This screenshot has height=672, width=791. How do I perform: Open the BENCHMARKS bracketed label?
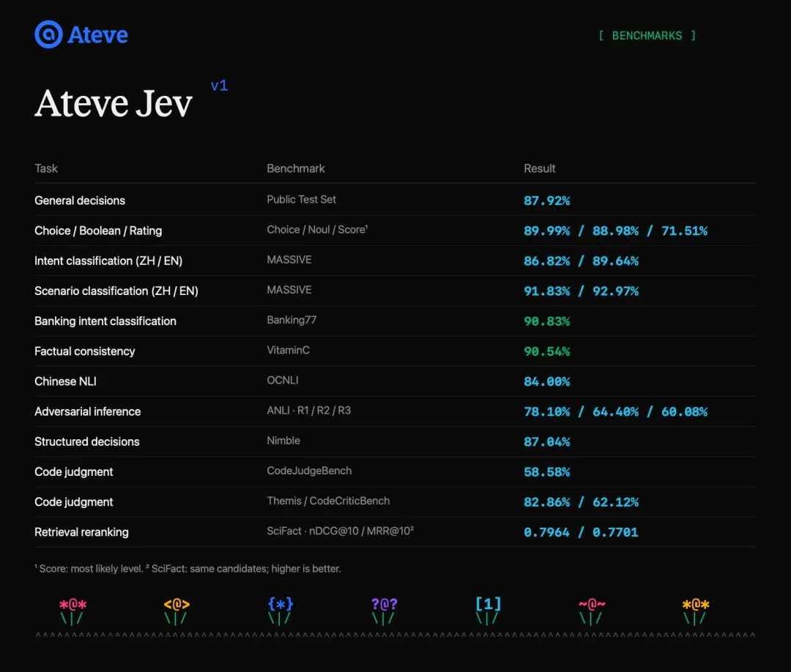tap(647, 35)
